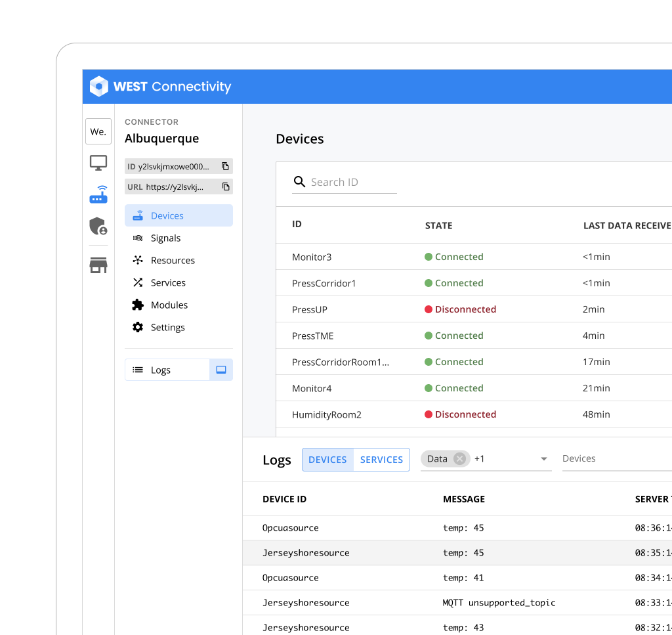Sort by STATE column header
672x635 pixels.
pyautogui.click(x=438, y=225)
